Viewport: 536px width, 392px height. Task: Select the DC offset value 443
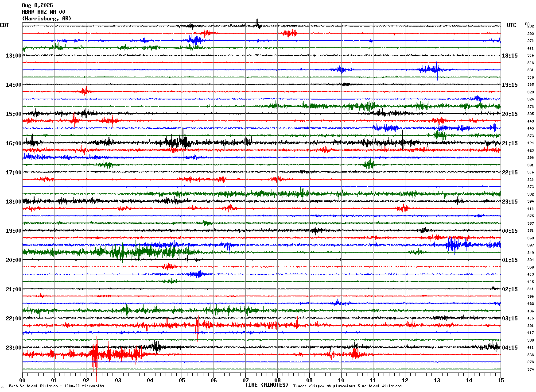click(x=530, y=121)
